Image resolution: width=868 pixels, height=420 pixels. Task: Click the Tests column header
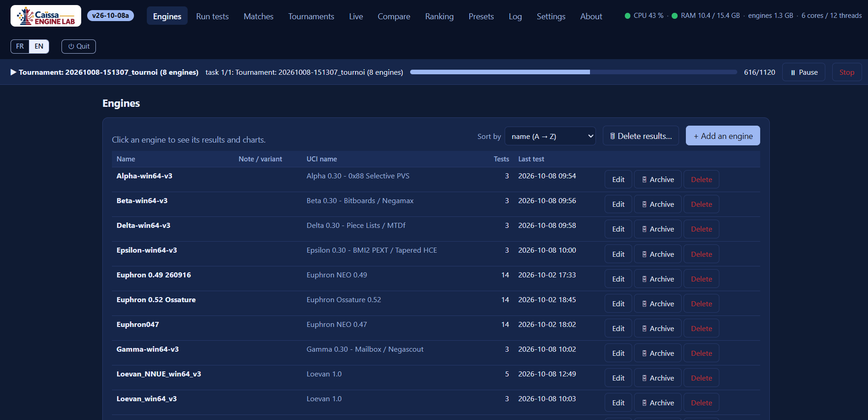point(501,159)
